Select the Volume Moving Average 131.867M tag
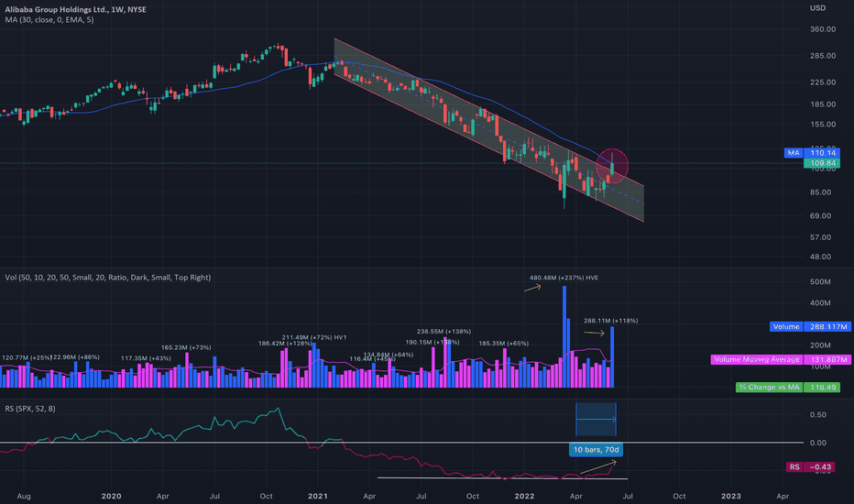Screen dimensions: 854x504 click(781, 359)
